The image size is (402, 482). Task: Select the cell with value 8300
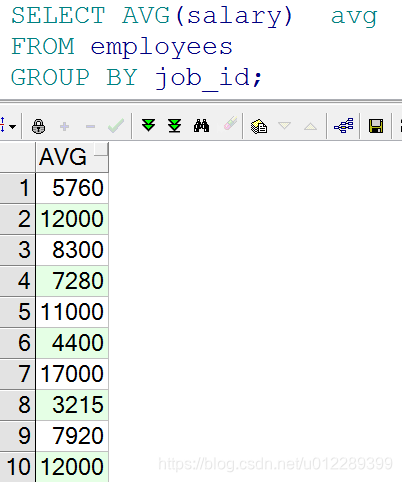[72, 250]
